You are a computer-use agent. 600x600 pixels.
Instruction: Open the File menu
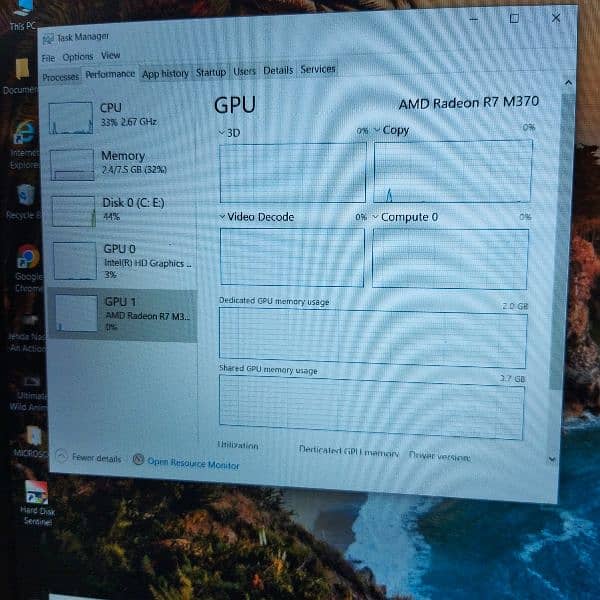tap(48, 58)
